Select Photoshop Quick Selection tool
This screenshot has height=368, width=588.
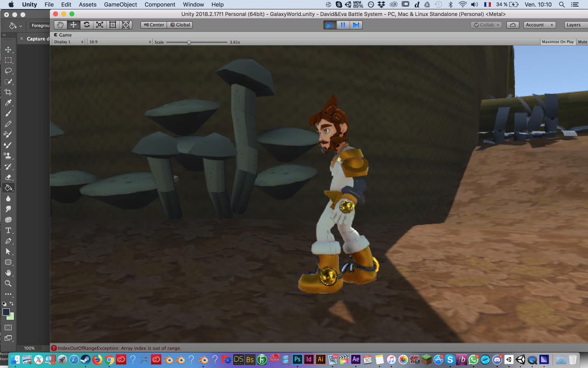point(8,81)
